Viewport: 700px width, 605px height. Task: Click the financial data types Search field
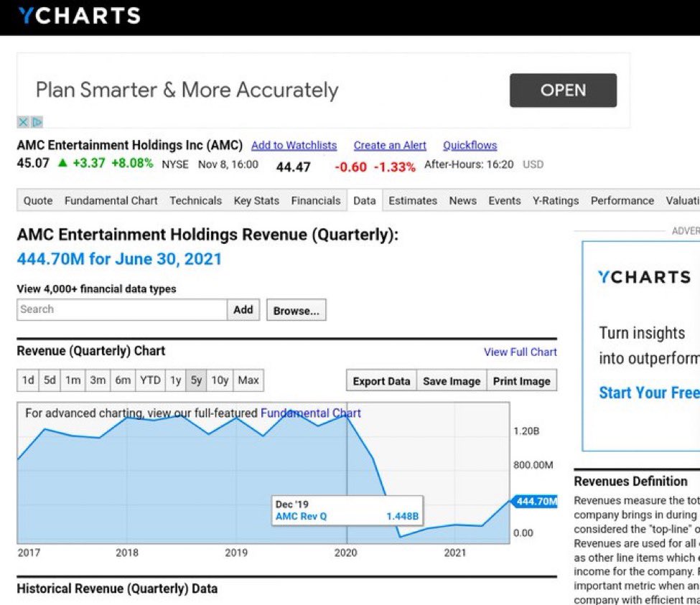122,309
